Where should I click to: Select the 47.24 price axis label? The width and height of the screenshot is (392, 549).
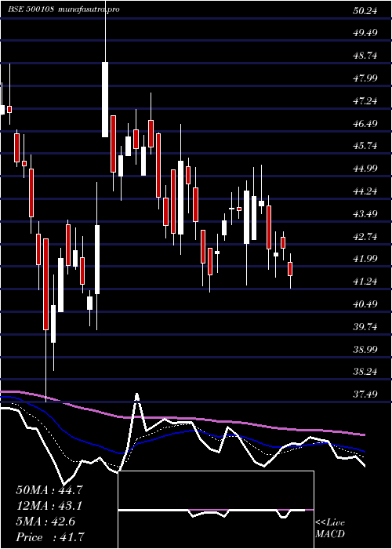click(x=365, y=101)
